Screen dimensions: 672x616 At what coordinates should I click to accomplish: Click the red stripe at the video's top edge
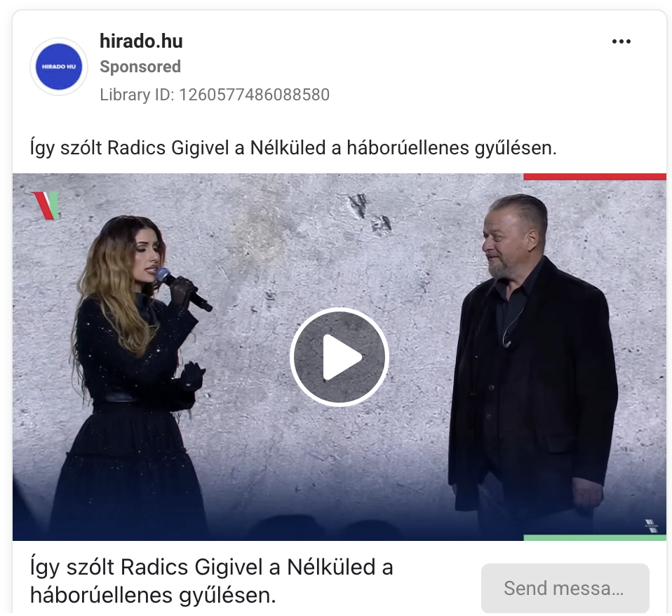click(595, 177)
